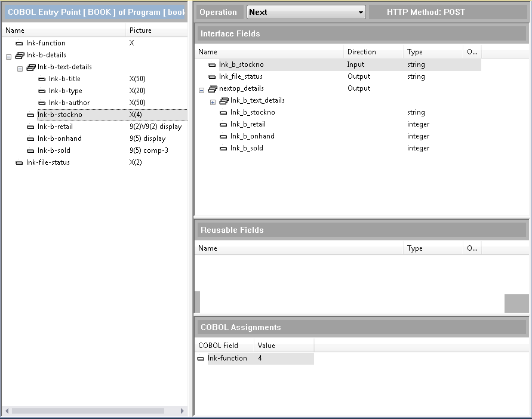Click the icon next to lnk_file_status interface field
Image resolution: width=532 pixels, height=419 pixels.
212,76
